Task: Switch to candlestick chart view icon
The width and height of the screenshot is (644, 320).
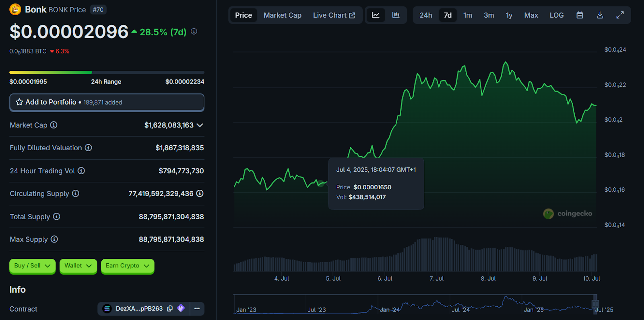Action: point(396,15)
